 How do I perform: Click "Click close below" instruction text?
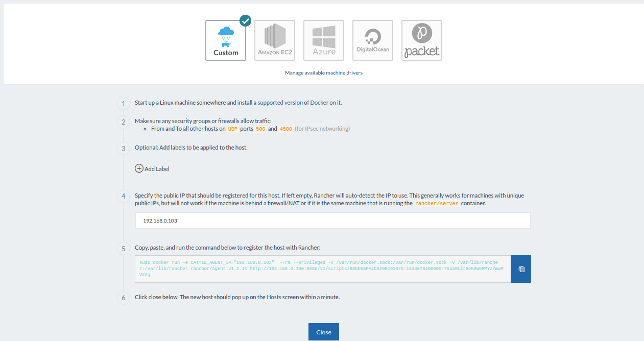pyautogui.click(x=237, y=297)
